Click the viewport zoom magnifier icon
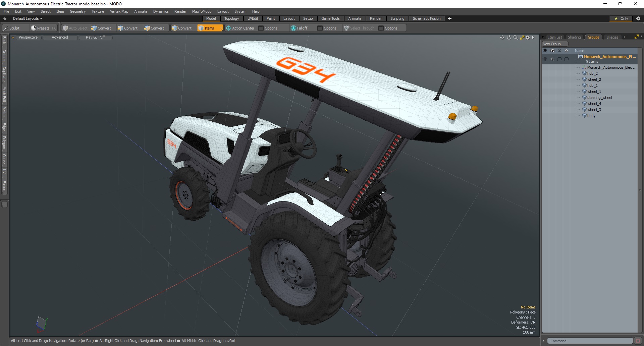The height and width of the screenshot is (346, 644). click(x=516, y=38)
